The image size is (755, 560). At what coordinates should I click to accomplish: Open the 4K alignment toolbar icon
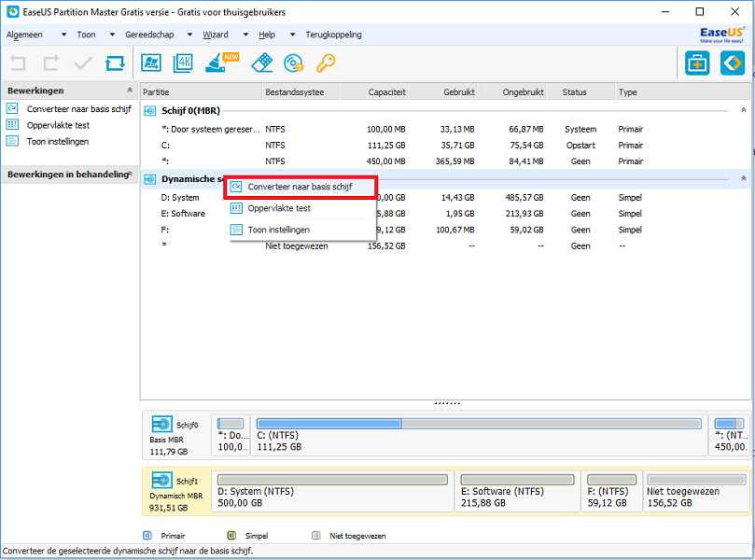(x=184, y=63)
